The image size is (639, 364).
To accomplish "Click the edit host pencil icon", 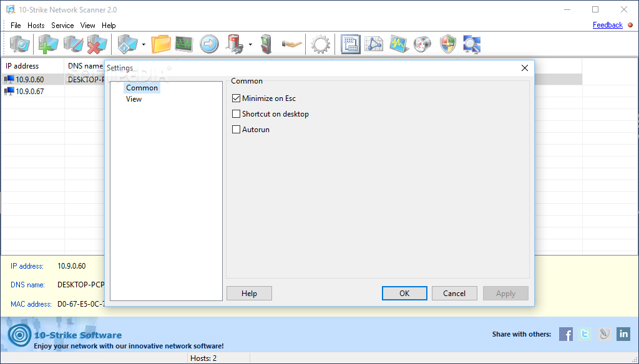I will point(73,44).
